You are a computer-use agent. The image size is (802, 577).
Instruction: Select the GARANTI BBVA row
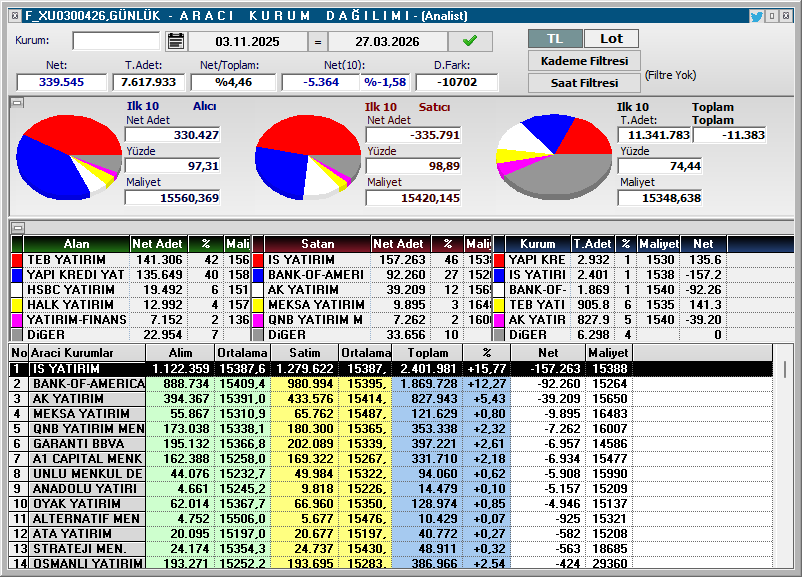[85, 443]
